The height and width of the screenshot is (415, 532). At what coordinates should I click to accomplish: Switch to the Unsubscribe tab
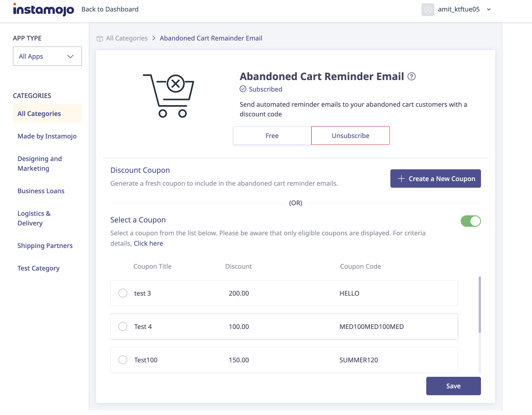coord(350,135)
